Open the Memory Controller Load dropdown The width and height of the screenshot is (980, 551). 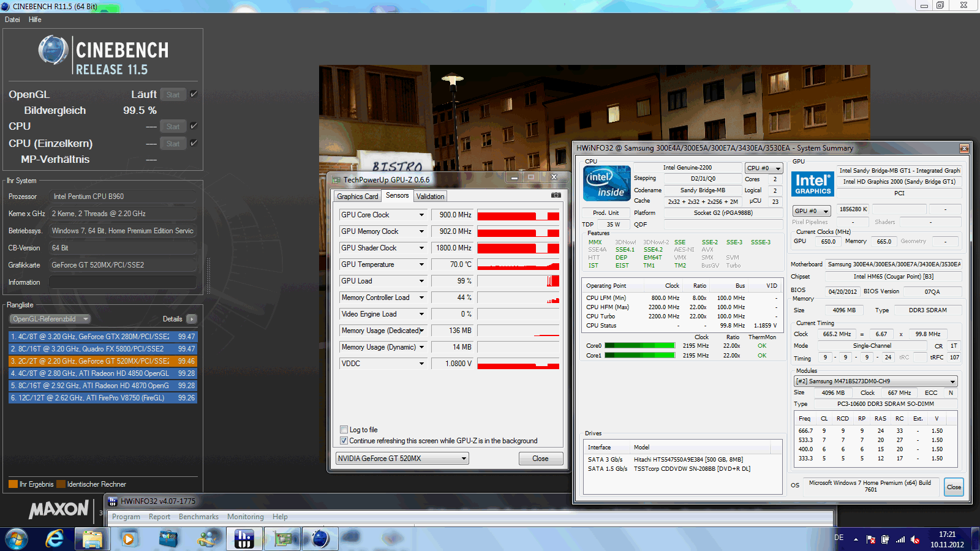[421, 298]
